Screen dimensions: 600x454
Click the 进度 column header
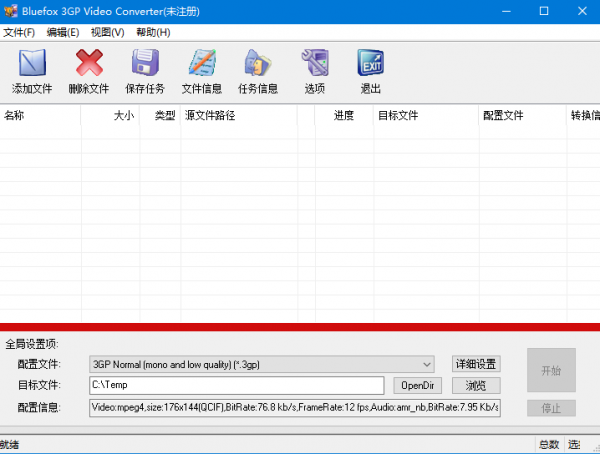pos(344,115)
